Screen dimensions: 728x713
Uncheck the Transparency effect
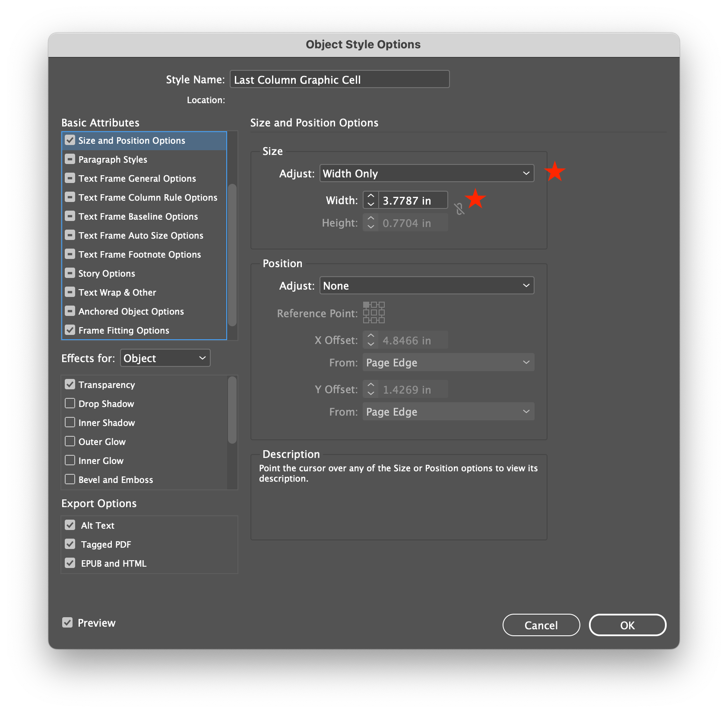70,384
